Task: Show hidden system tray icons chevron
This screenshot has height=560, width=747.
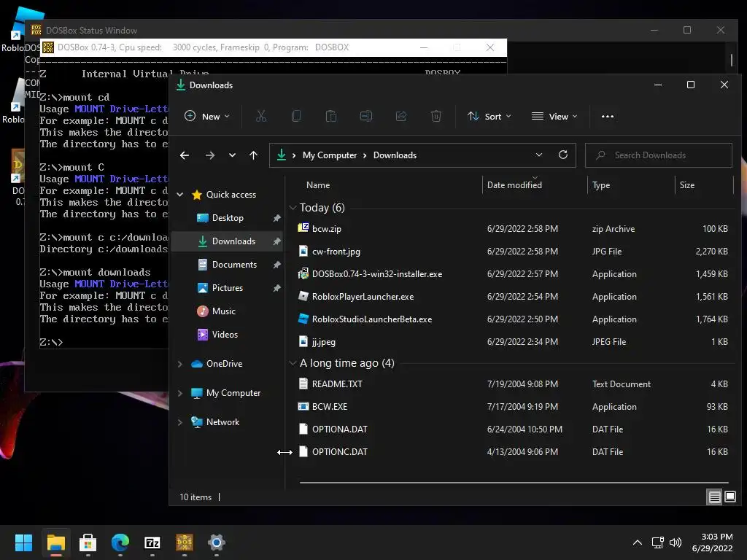Action: click(638, 542)
